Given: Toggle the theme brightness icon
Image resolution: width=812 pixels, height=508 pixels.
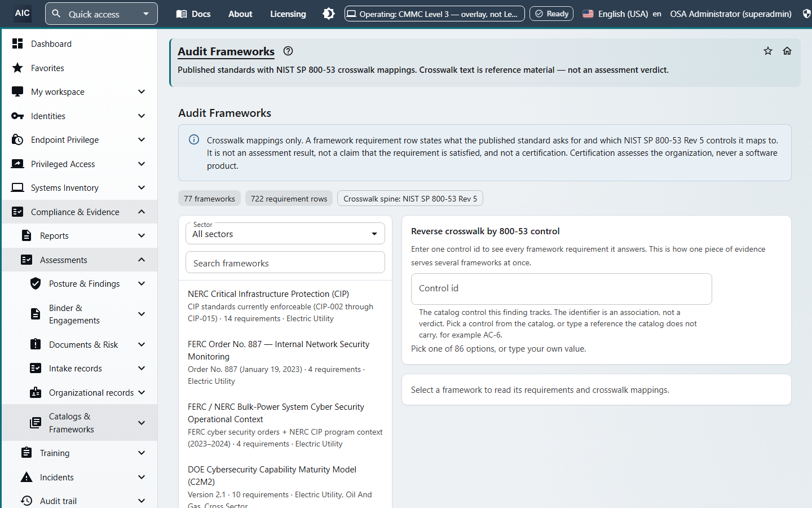Looking at the screenshot, I should 329,14.
